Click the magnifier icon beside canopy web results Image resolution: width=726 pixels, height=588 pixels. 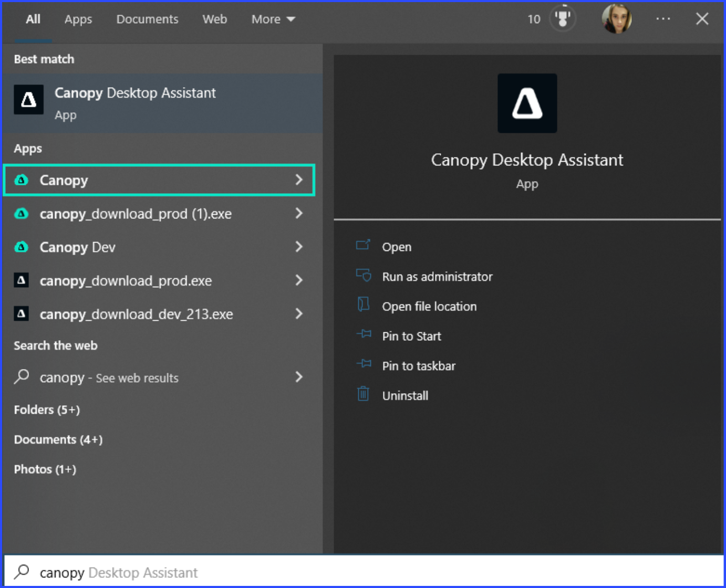click(x=22, y=376)
